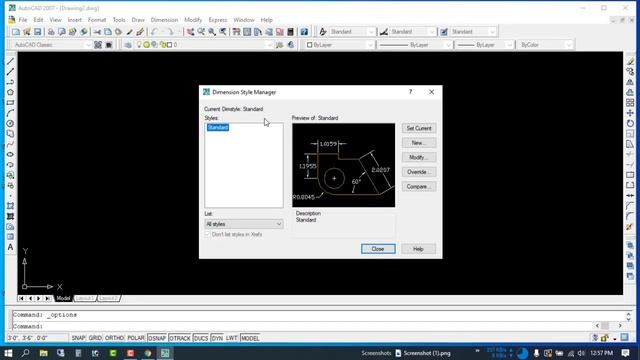640x360 pixels.
Task: Toggle OTRACK in status bar
Action: [x=180, y=338]
